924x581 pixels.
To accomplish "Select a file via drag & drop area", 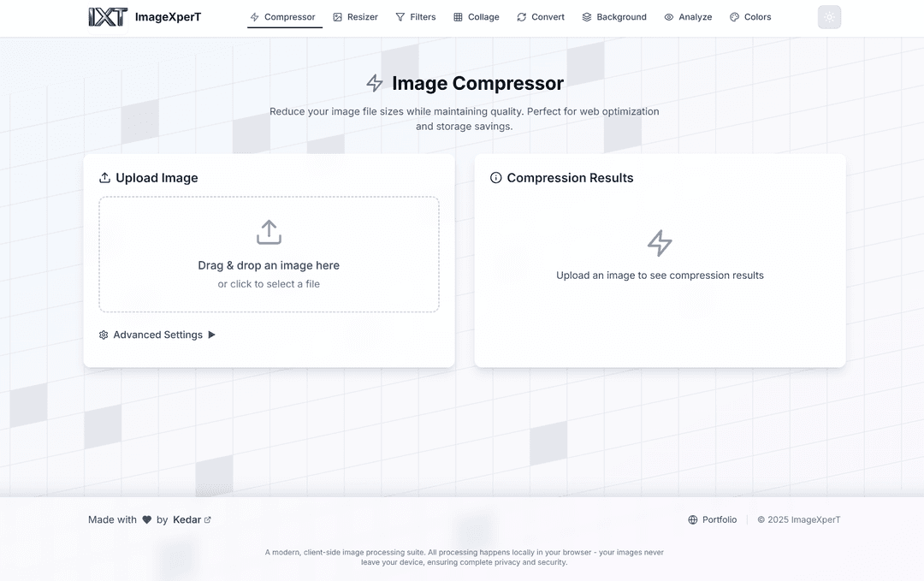I will pyautogui.click(x=269, y=254).
